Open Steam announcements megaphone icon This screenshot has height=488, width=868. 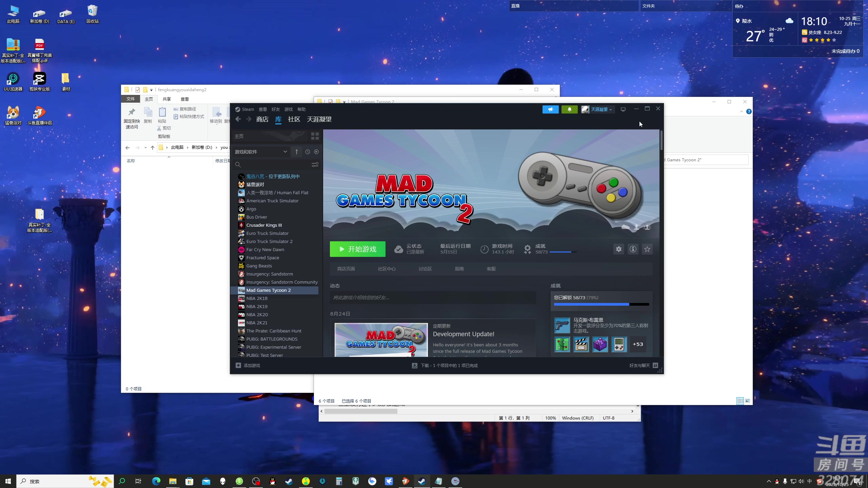pos(550,109)
